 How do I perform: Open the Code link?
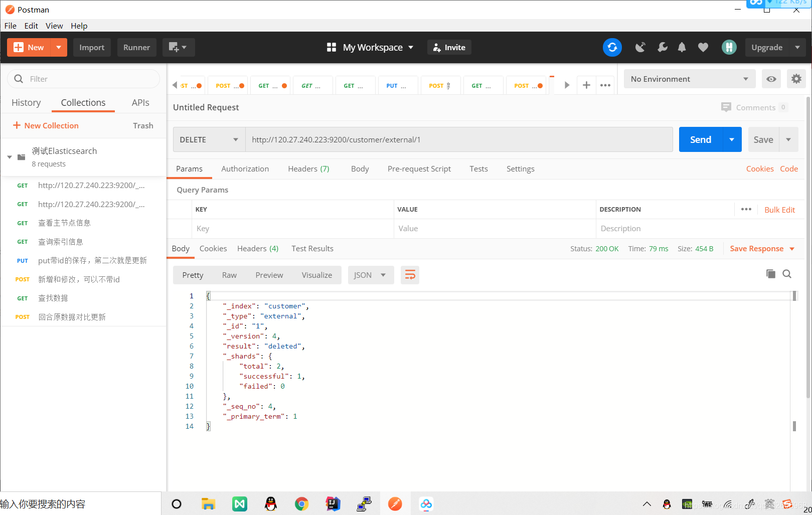click(788, 168)
